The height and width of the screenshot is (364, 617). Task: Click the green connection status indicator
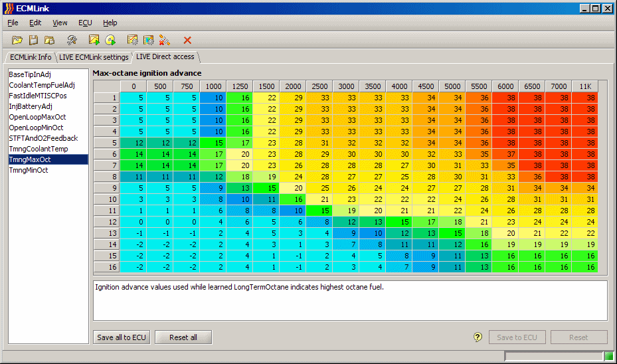click(x=608, y=357)
